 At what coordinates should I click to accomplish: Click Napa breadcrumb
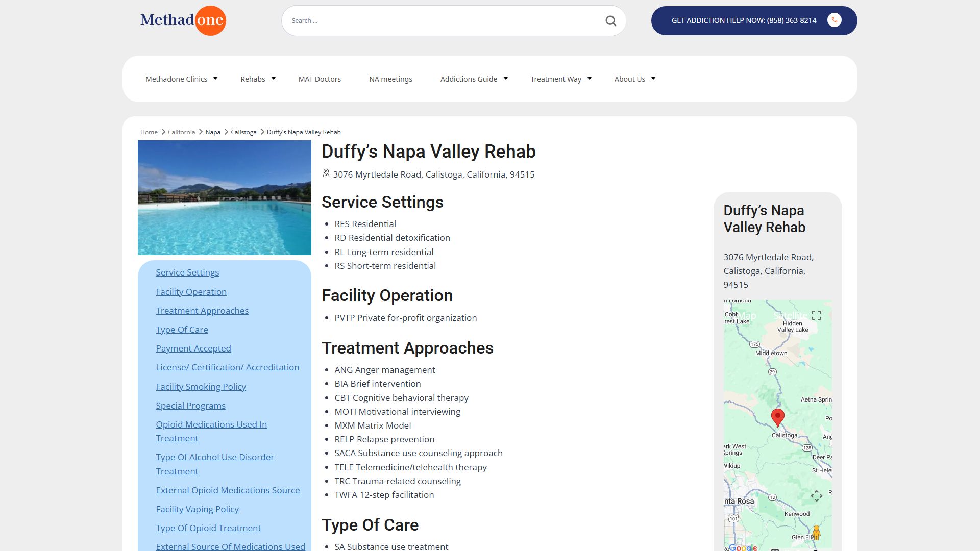[213, 132]
